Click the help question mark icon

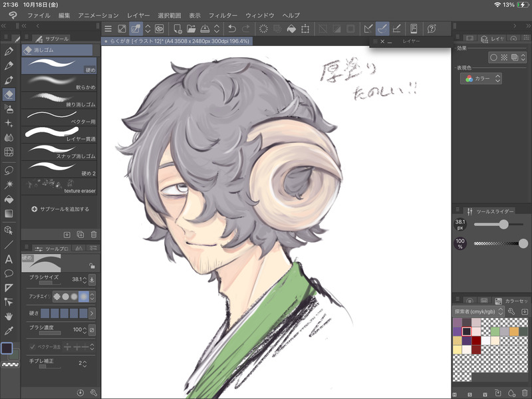point(431,29)
